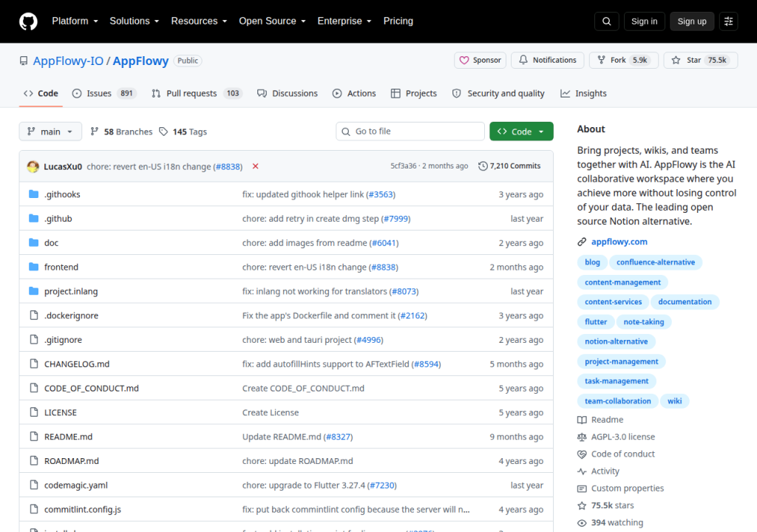Click the Readme book icon link

pyautogui.click(x=600, y=420)
